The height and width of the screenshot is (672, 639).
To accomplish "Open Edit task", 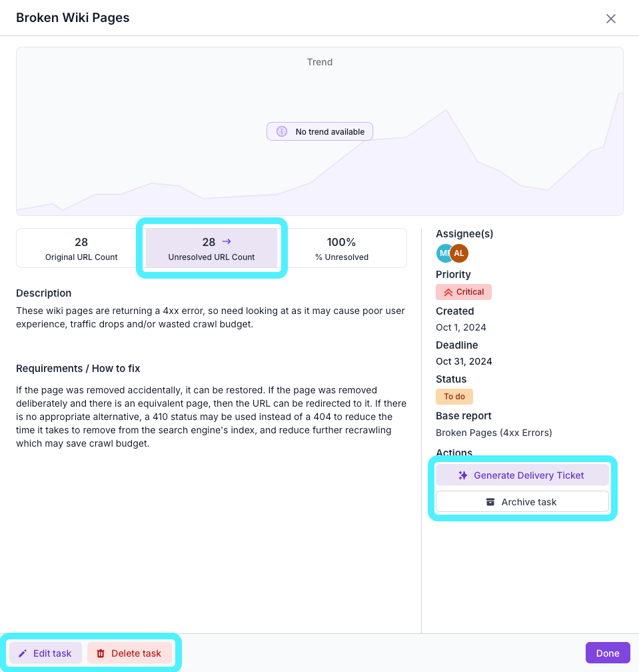I will click(45, 653).
